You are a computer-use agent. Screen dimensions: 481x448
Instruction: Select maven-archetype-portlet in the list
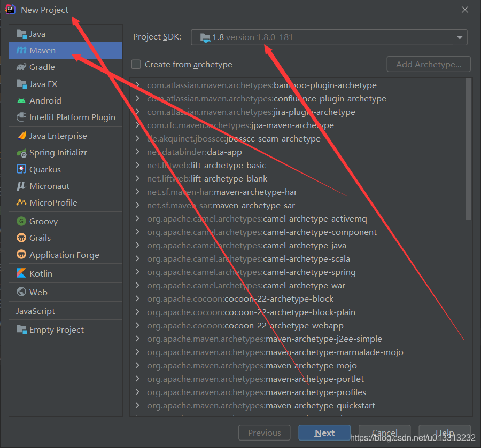click(x=255, y=379)
